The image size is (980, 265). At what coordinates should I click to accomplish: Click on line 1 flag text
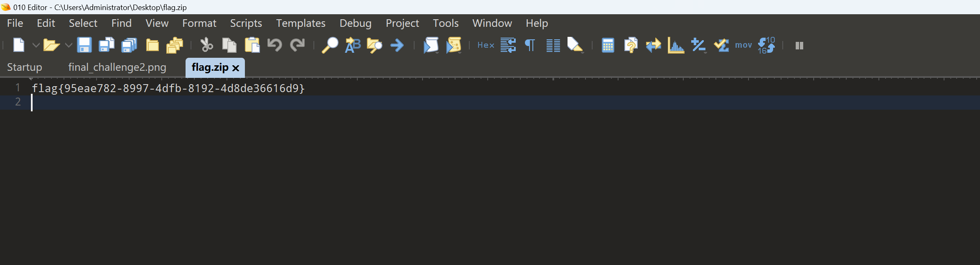pos(168,88)
